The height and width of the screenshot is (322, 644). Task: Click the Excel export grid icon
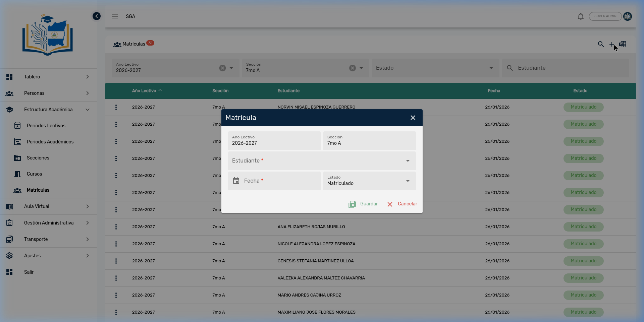(623, 44)
